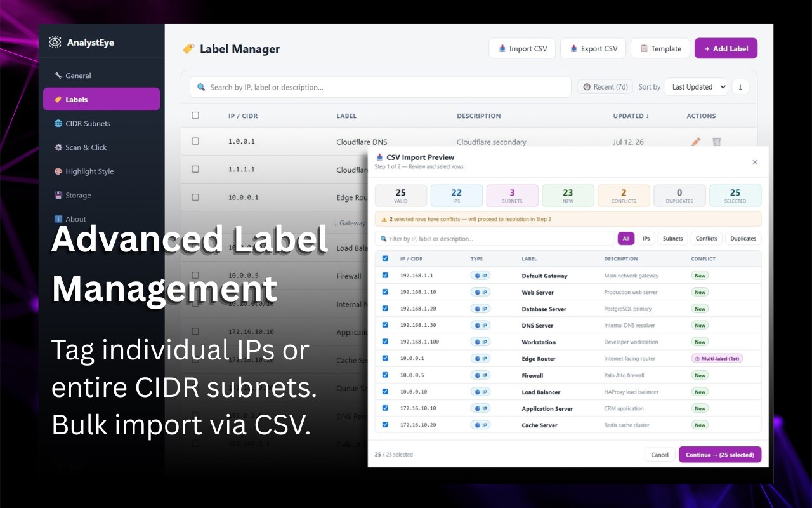Uncheck the Firewall row checkbox in the CSV preview
The height and width of the screenshot is (508, 812).
pos(385,375)
